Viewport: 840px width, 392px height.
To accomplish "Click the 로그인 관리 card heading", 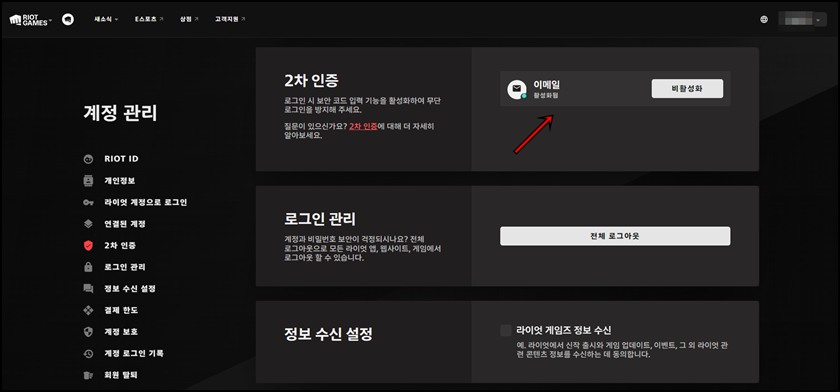I will [320, 219].
